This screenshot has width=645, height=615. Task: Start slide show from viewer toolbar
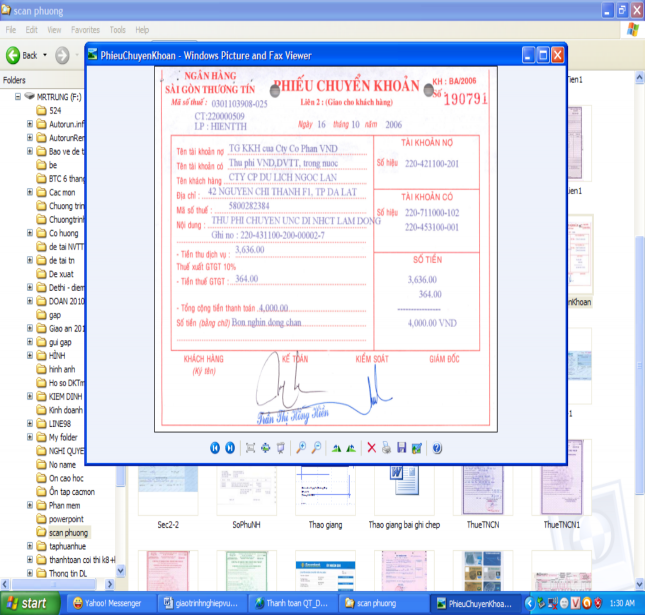click(281, 448)
